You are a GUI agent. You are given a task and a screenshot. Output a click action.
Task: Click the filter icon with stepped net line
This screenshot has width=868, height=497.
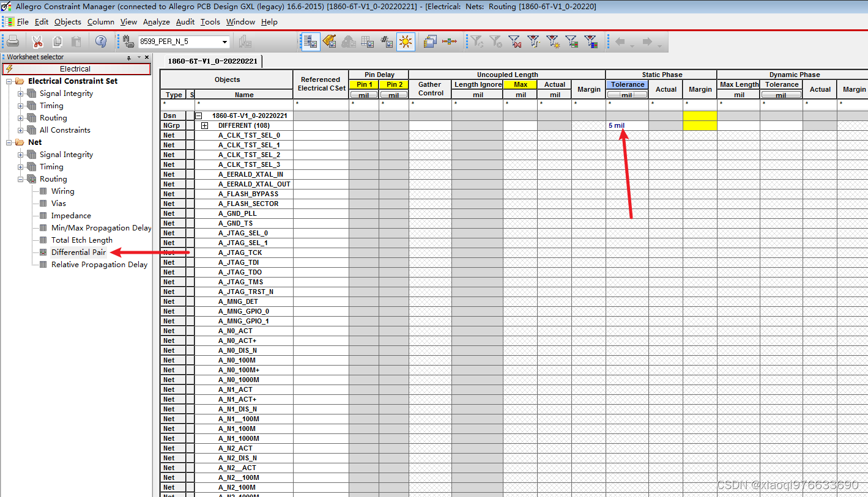(x=534, y=42)
